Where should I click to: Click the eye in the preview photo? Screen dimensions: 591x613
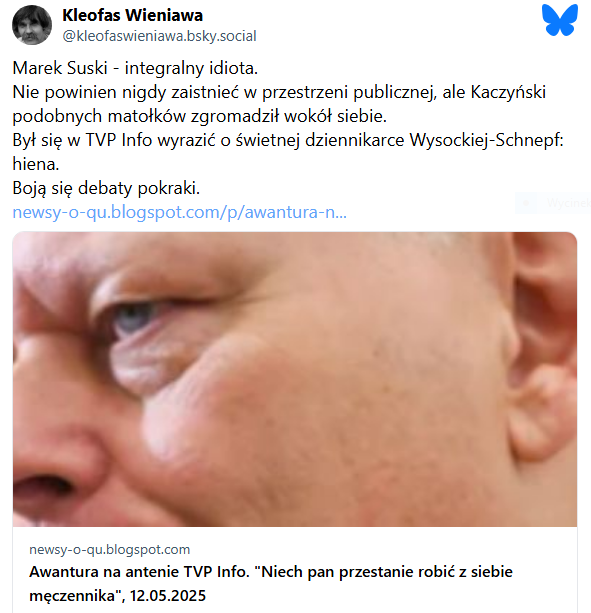click(133, 317)
